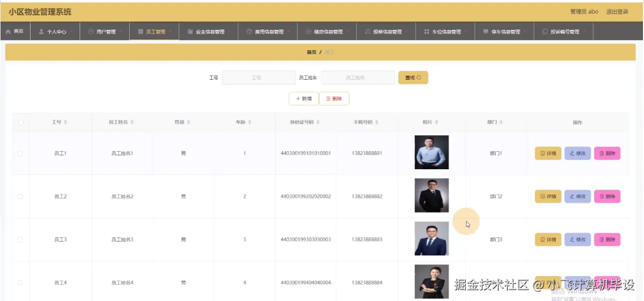View 详情 for the 员工2 row
644x301 pixels.
(x=548, y=196)
